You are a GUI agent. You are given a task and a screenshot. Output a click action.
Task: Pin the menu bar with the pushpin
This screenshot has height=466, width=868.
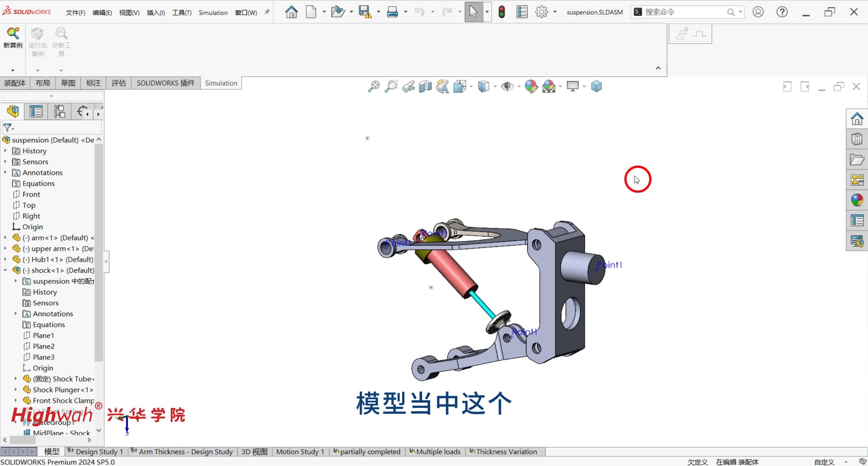(267, 12)
